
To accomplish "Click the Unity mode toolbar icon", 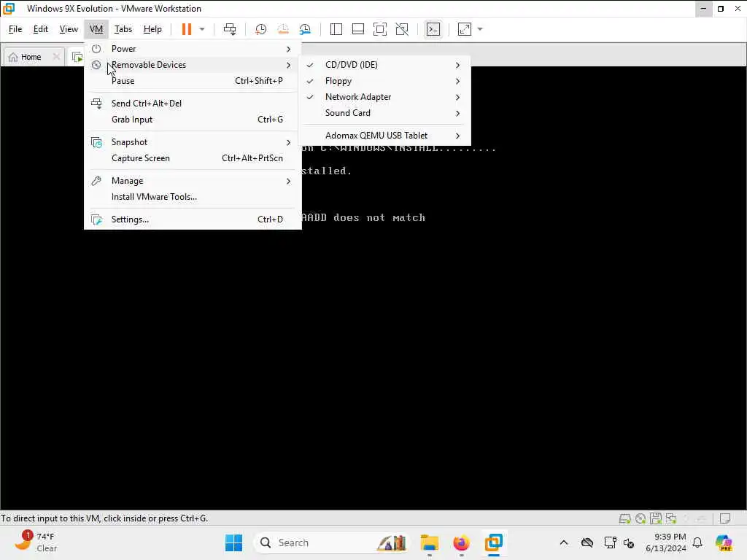I will 402,29.
